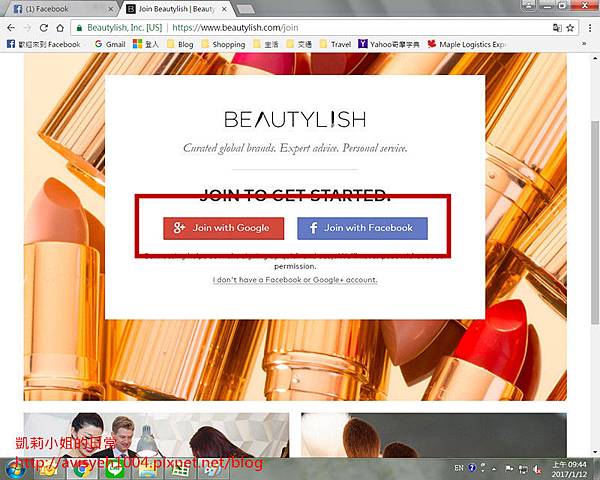Click the scrollbar up arrow
600x480 pixels.
595,59
